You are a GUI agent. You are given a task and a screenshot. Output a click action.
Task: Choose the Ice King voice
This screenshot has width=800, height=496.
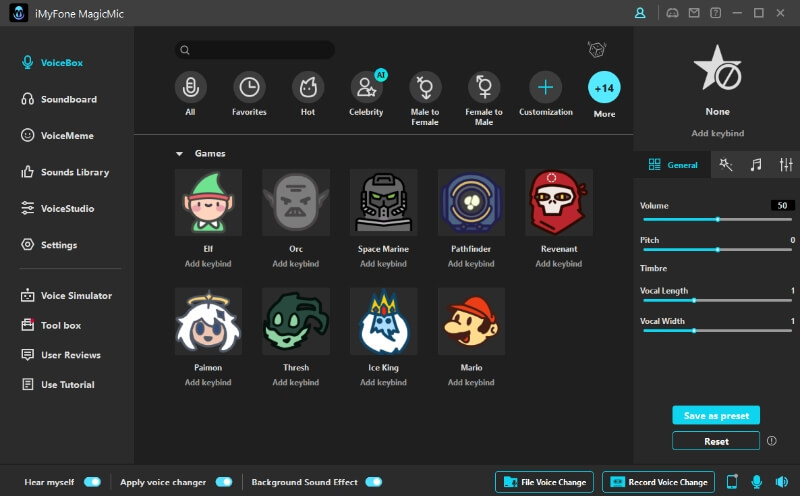(x=384, y=321)
